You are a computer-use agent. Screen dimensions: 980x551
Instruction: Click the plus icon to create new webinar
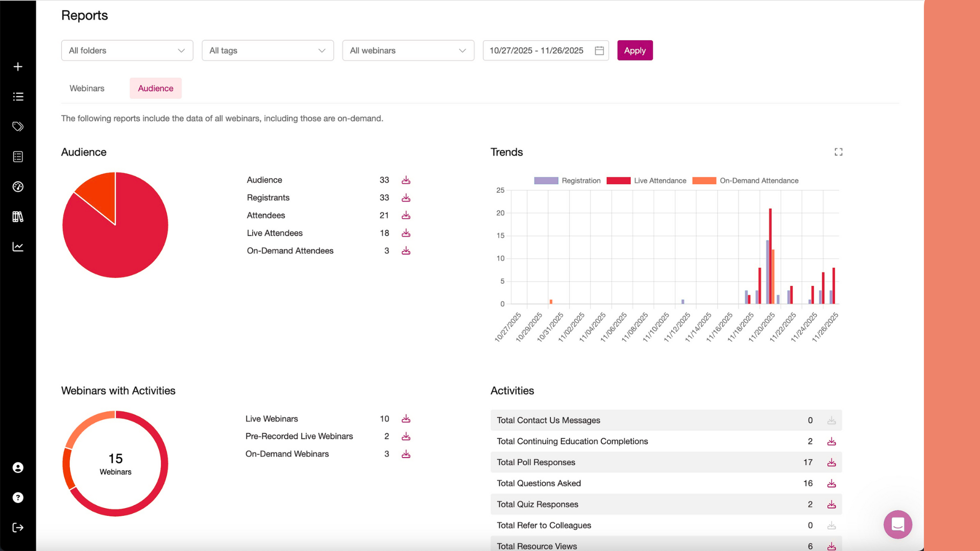18,66
